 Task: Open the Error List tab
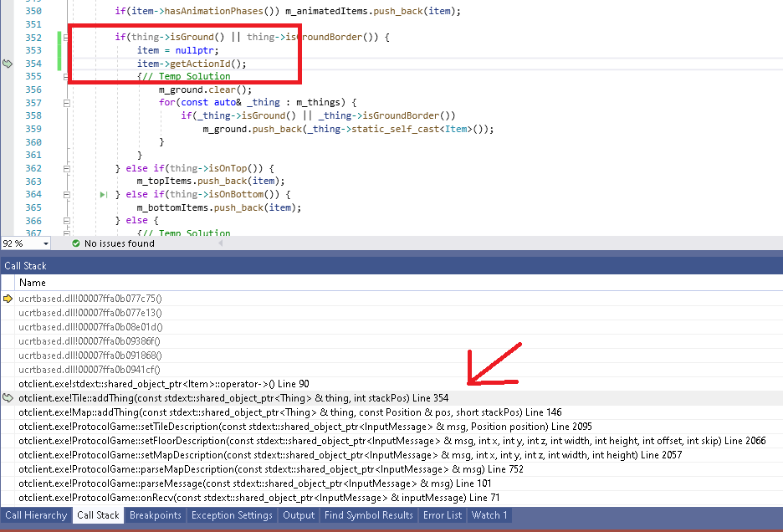(443, 515)
